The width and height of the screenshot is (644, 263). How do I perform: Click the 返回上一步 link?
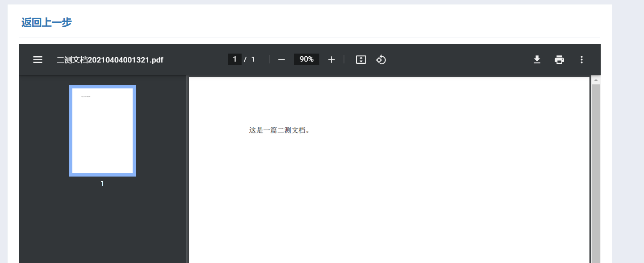pyautogui.click(x=46, y=22)
